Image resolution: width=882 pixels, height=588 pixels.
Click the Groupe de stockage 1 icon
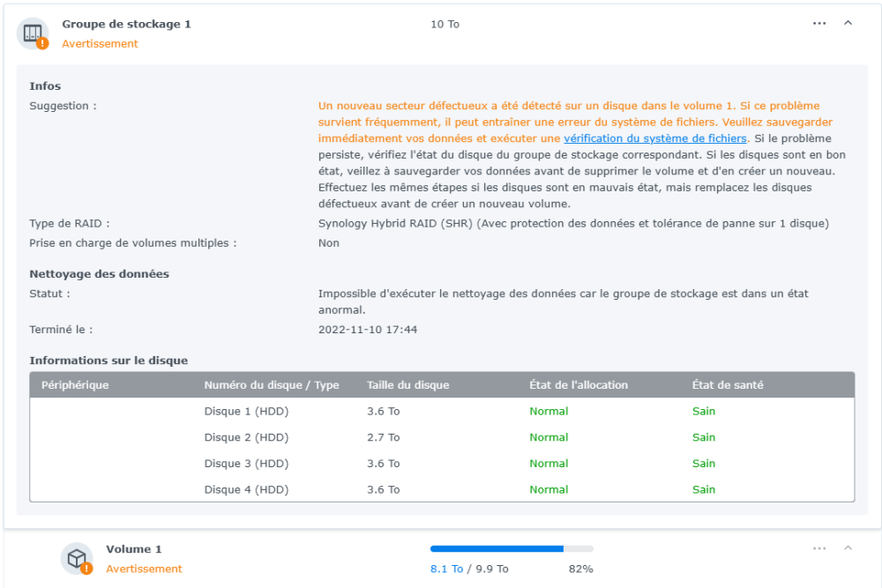tap(33, 33)
